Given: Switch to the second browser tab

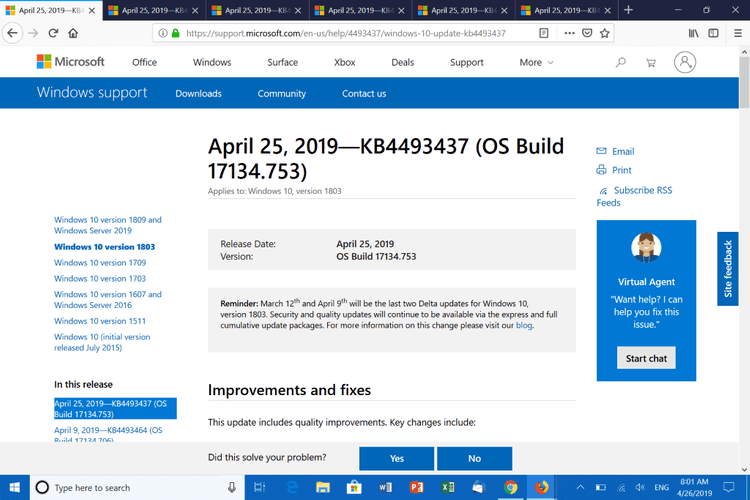Looking at the screenshot, I should coord(154,10).
